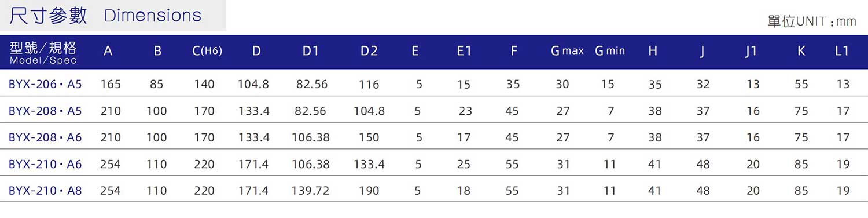This screenshot has width=868, height=218.
Task: Select the BYX-210 · A6 model row label
Action: [x=45, y=164]
